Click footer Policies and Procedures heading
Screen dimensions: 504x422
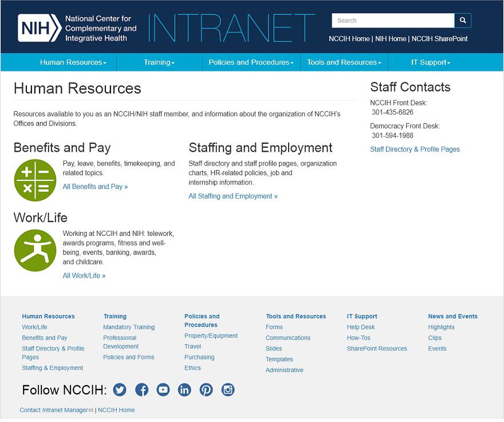point(202,321)
